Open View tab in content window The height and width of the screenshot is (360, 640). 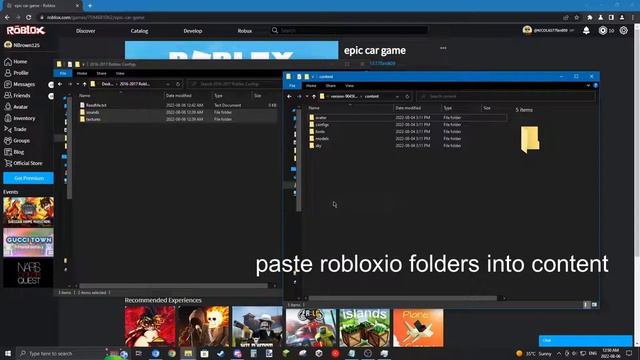tap(349, 86)
